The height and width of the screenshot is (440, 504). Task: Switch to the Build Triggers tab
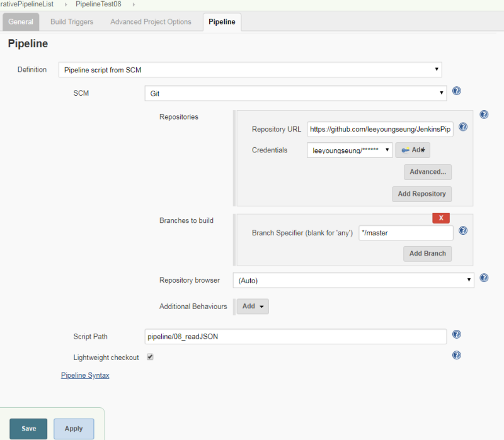tap(71, 21)
